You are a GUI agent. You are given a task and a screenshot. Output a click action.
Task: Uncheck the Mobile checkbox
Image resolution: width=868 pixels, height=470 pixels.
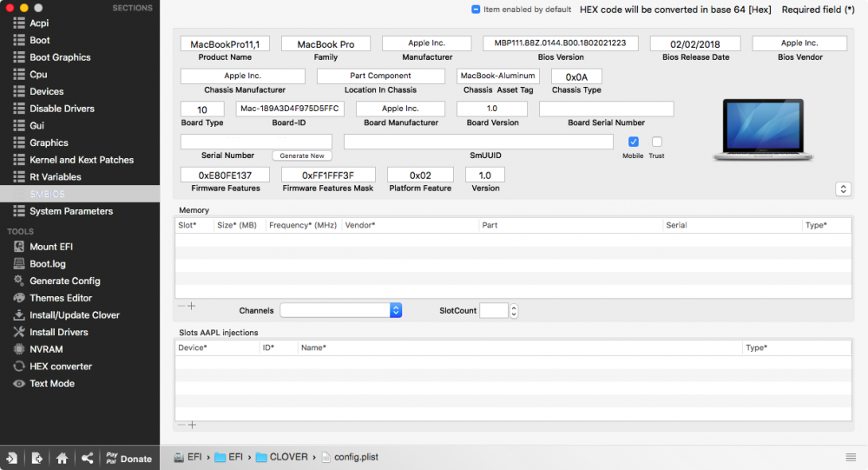click(634, 142)
